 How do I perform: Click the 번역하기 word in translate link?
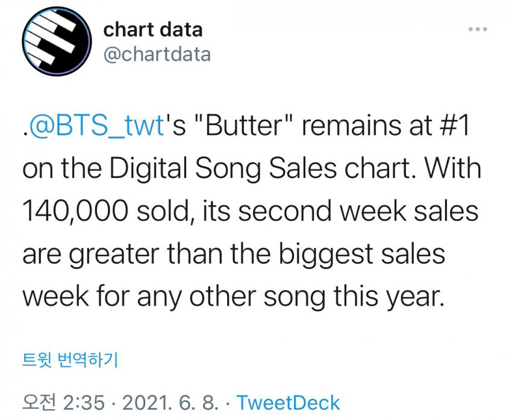pyautogui.click(x=87, y=360)
